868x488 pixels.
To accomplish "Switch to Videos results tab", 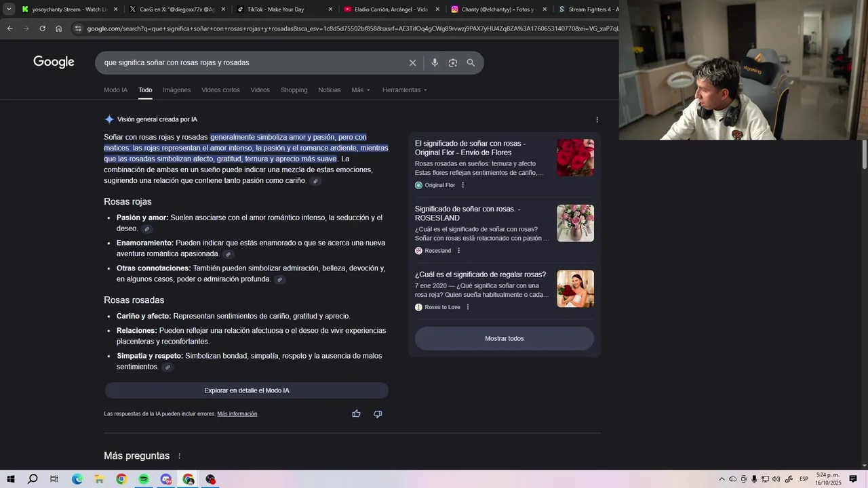I will pyautogui.click(x=260, y=90).
